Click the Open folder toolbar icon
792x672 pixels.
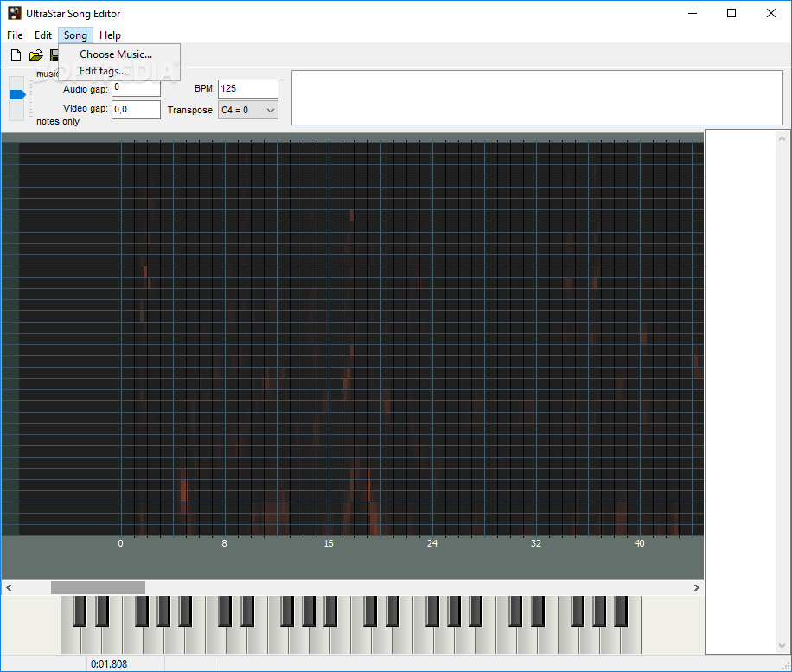[x=35, y=55]
